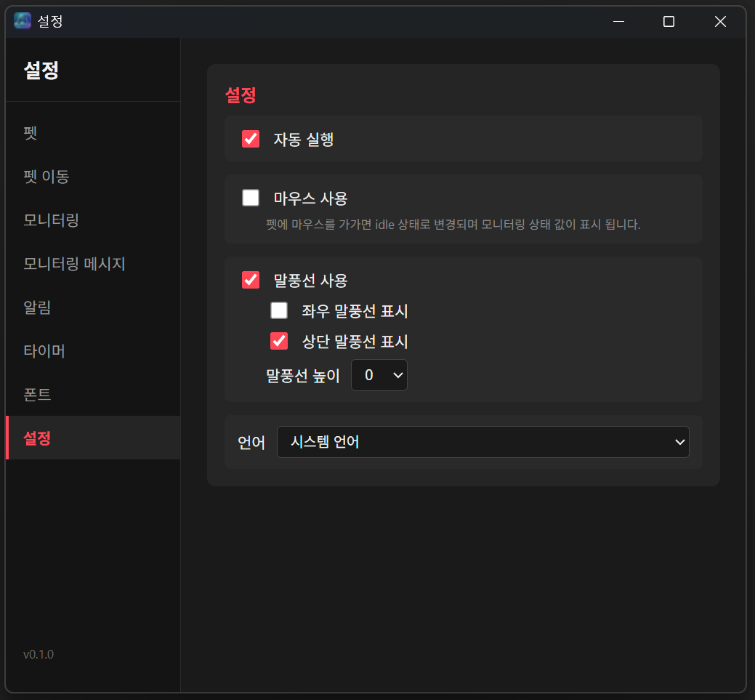Maximize the 설정 window
Viewport: 755px width, 700px height.
[669, 21]
